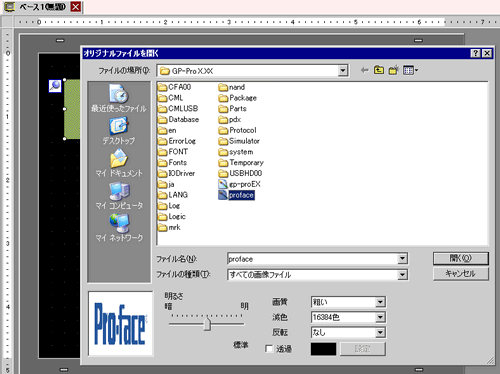Image resolution: width=500 pixels, height=374 pixels.
Task: Expand the 画質 quality dropdown
Action: point(380,302)
